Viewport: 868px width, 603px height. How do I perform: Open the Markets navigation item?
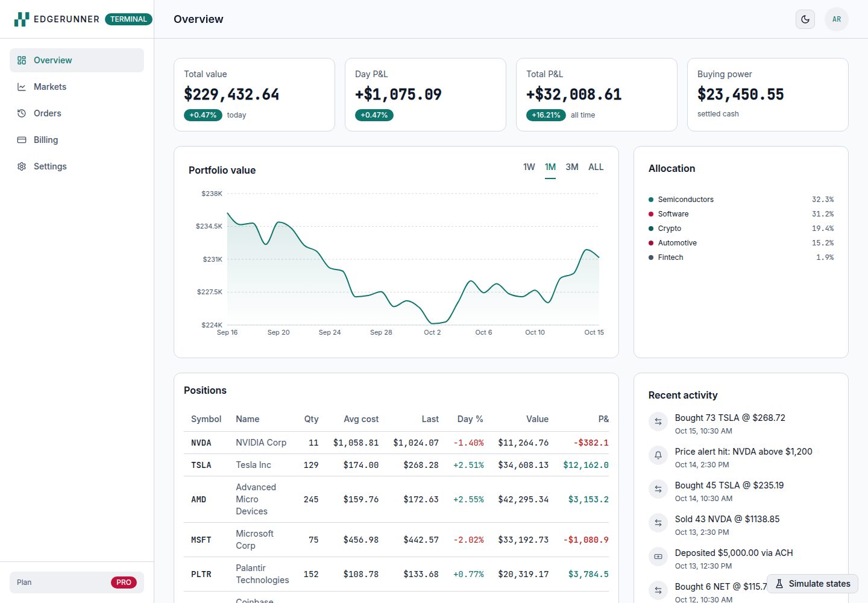(77, 87)
